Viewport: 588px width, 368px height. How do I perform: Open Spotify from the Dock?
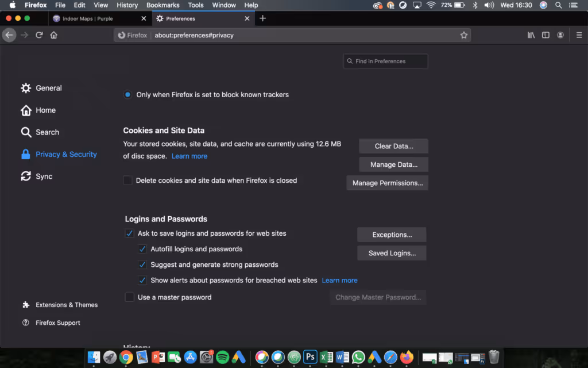[x=223, y=357]
